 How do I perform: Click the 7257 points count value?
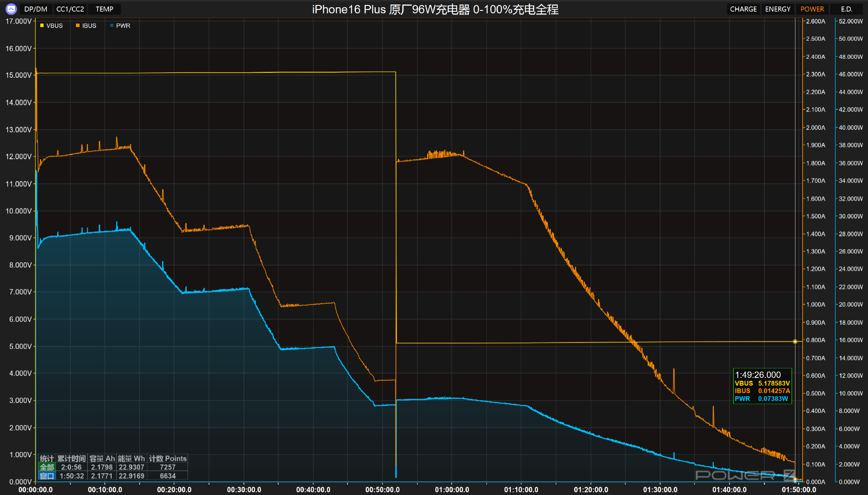168,467
